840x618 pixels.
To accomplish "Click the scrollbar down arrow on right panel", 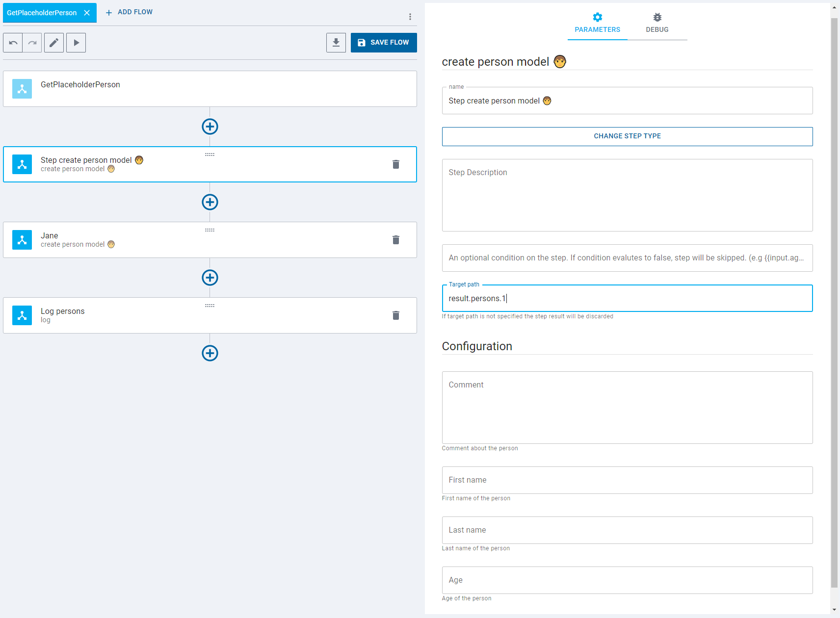I will point(835,610).
